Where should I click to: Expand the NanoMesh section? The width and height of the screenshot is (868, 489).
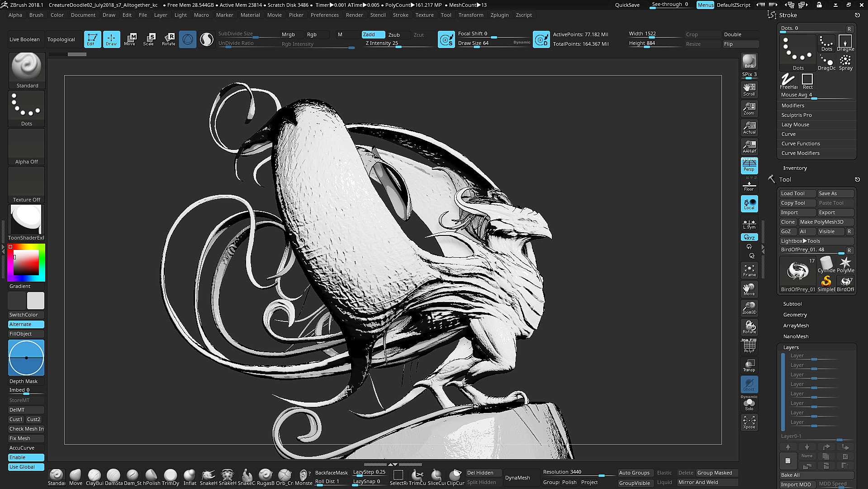796,336
